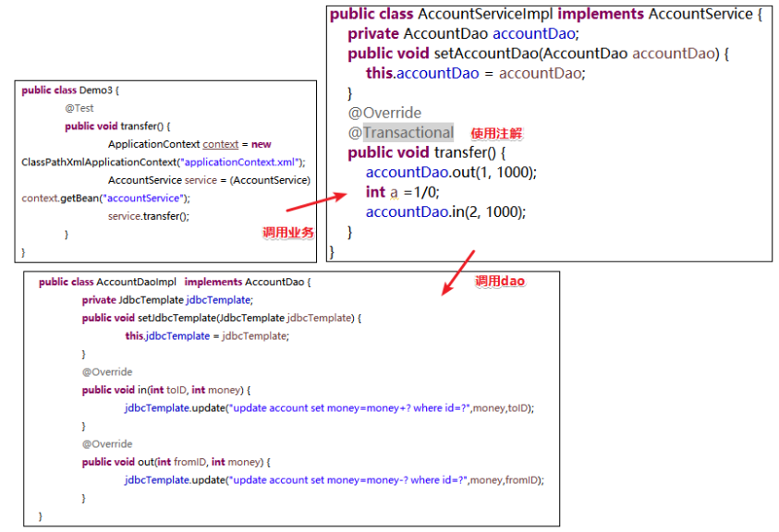Viewport: 779px width, 532px height.
Task: Click the 'money=money-?' update statement
Action: tap(335, 480)
